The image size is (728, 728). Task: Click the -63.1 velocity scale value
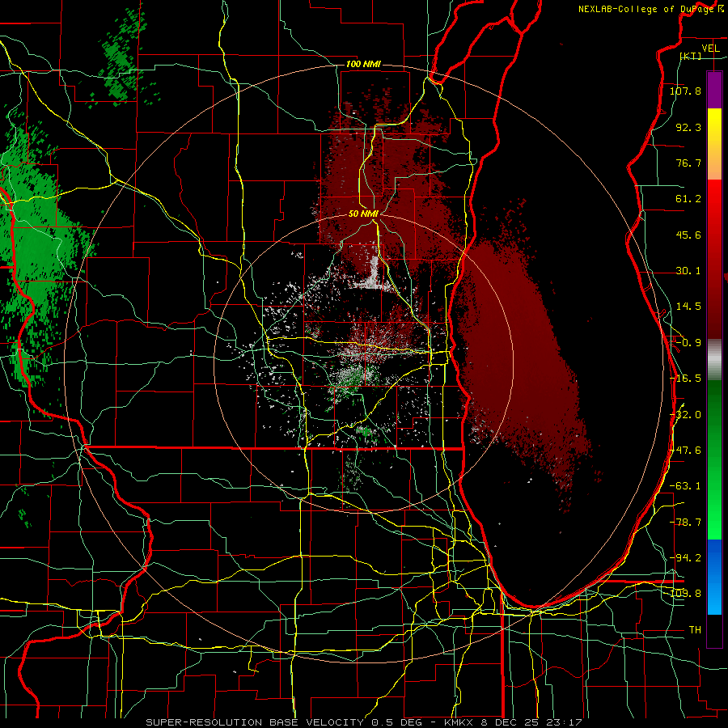[686, 486]
